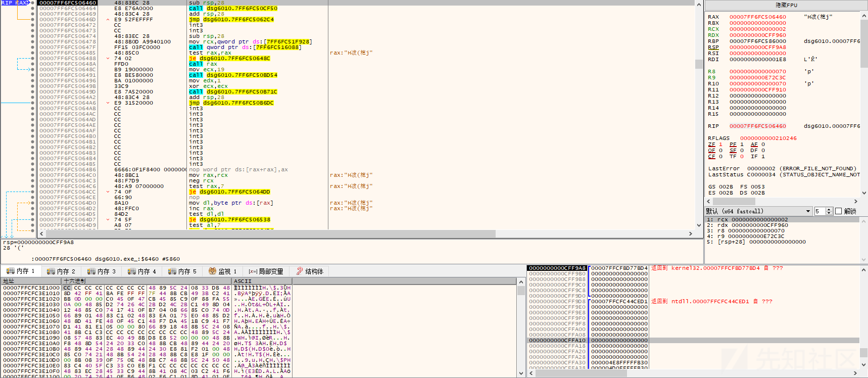868x378 pixels.
Task: Select the DF flag
Action: [x=754, y=151]
